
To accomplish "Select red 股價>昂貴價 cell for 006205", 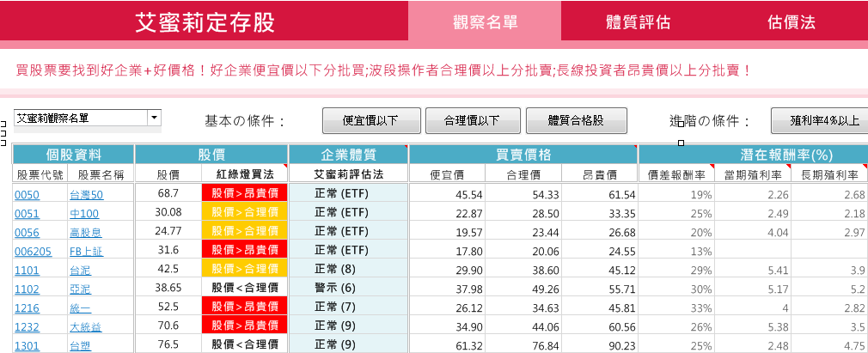I will click(x=245, y=251).
